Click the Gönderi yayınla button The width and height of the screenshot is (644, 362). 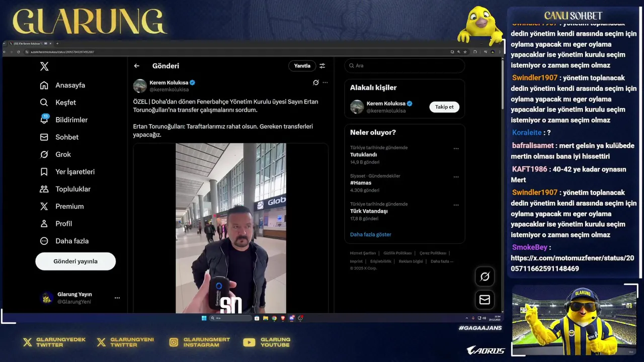75,261
